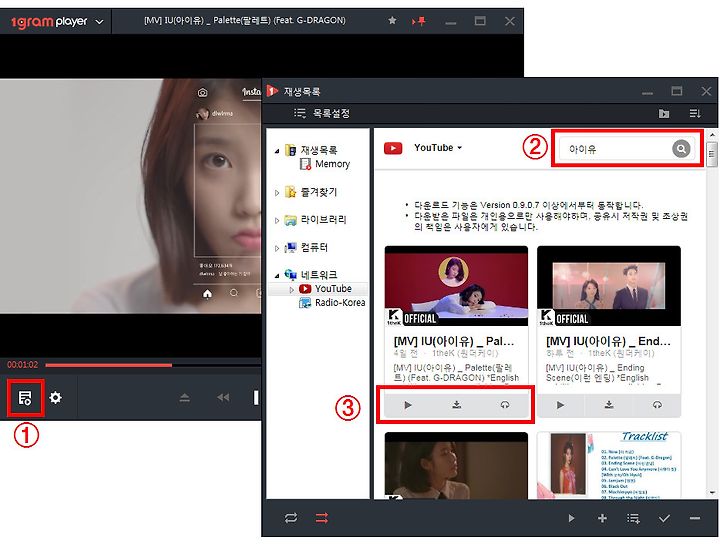720x544 pixels.
Task: Click the rewind button in player
Action: (x=223, y=398)
